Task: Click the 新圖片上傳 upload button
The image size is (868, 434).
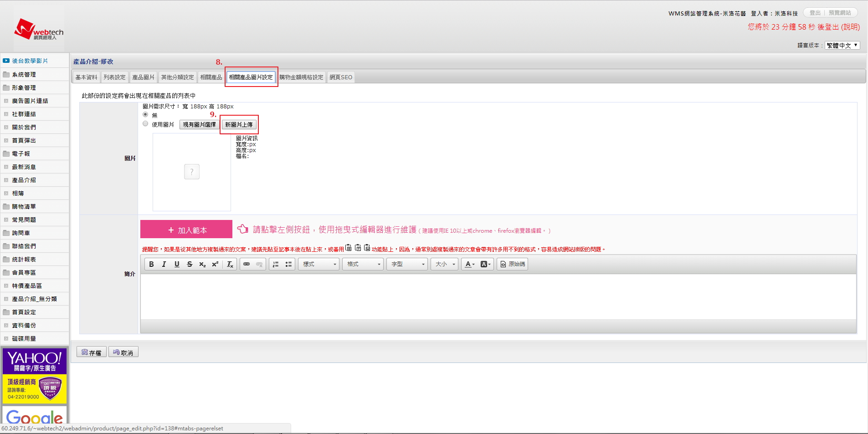Action: [239, 125]
